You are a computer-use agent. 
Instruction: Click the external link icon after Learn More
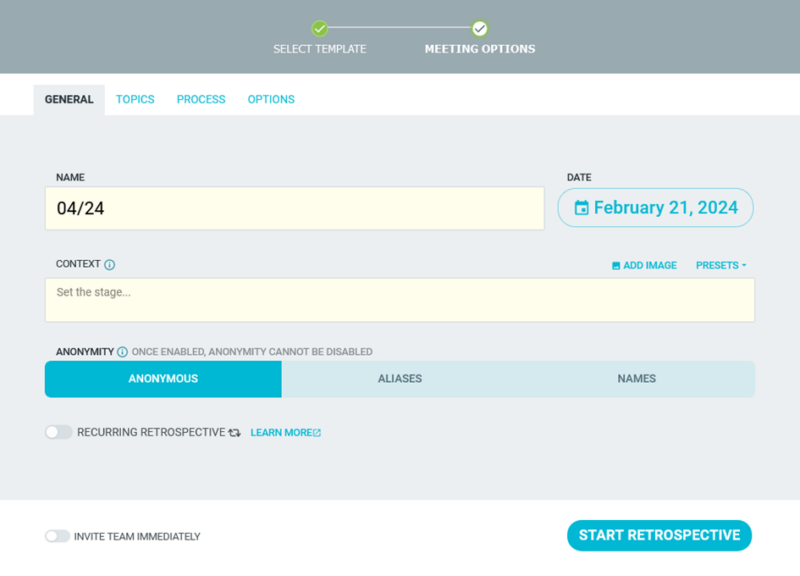pos(317,433)
